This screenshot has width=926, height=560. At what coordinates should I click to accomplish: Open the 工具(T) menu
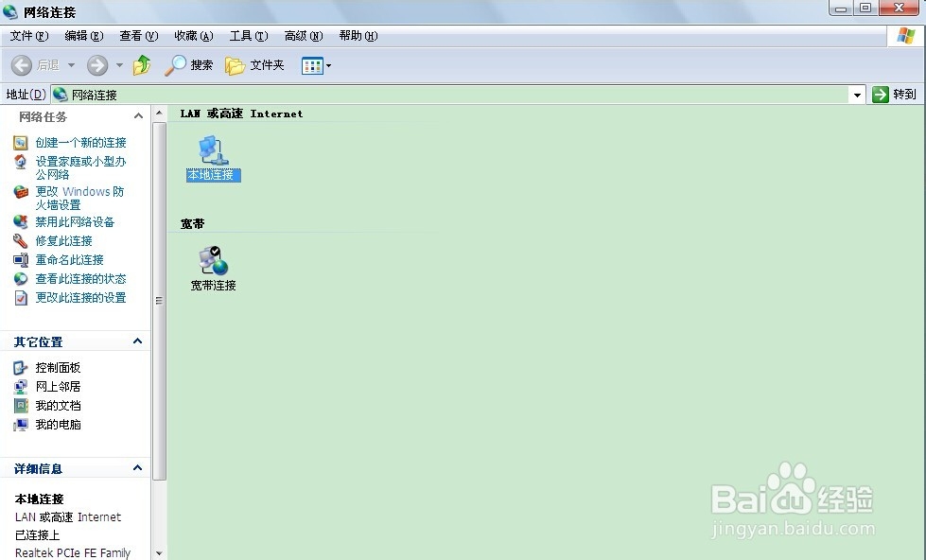(249, 36)
